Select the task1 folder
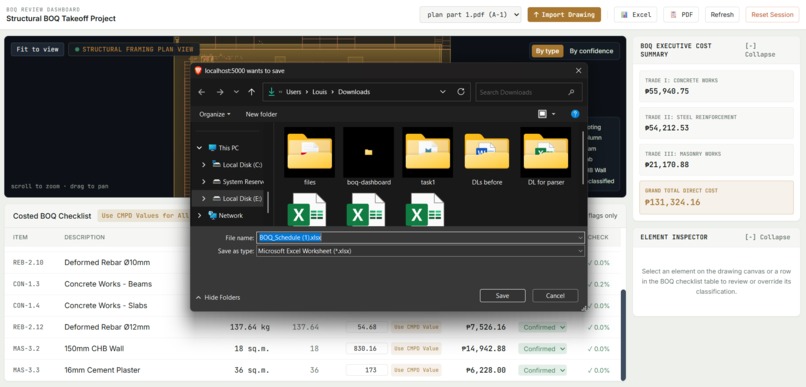 point(428,157)
